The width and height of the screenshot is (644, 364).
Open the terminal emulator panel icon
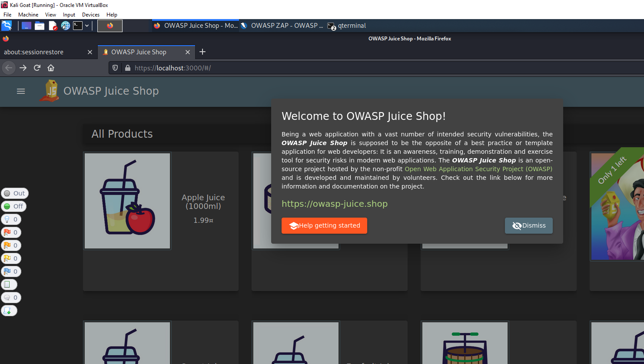78,26
